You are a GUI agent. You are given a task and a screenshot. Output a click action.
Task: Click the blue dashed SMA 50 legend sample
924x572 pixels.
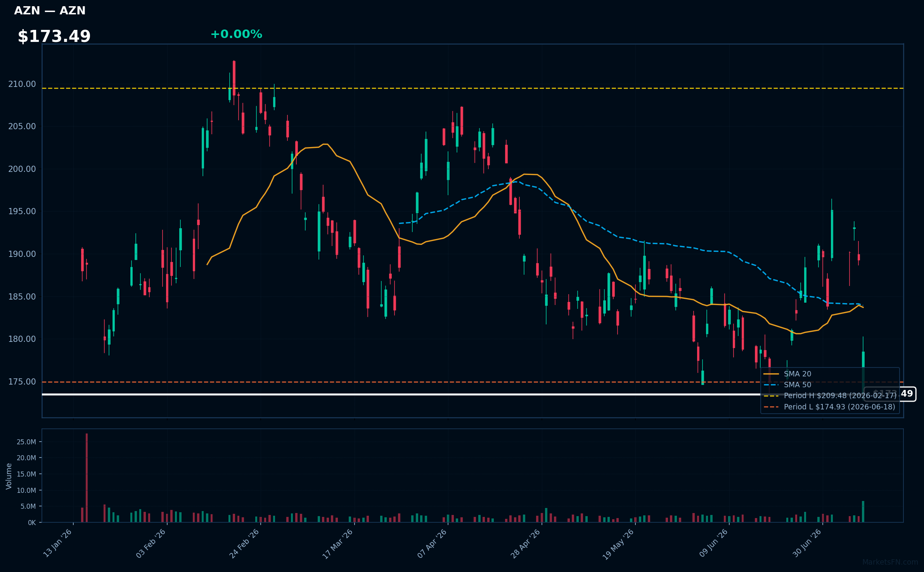771,385
